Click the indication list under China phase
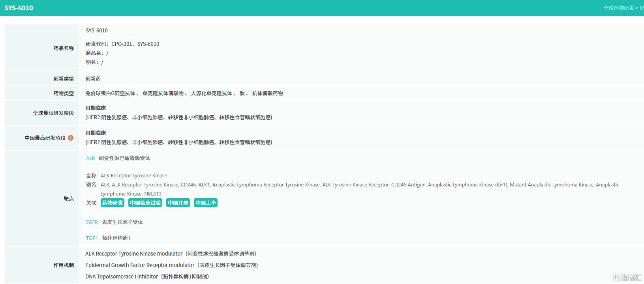 point(179,142)
